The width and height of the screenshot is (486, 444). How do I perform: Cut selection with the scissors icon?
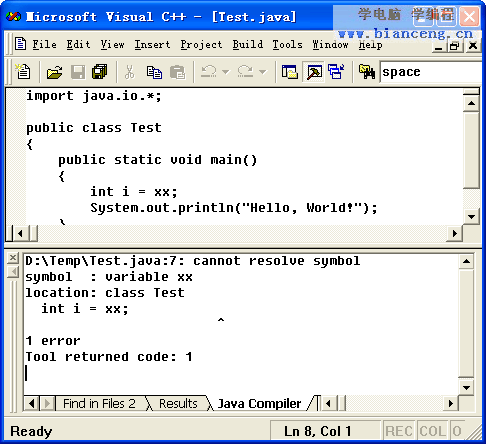[129, 71]
